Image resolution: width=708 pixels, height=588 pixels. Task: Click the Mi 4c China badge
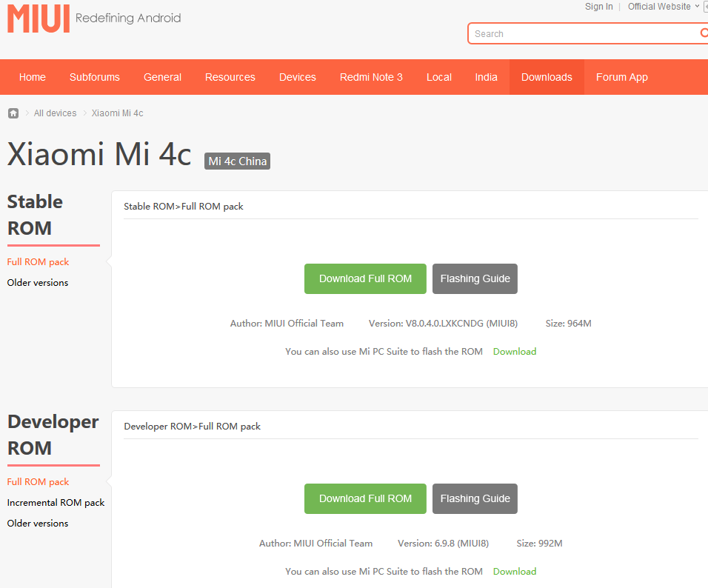coord(237,161)
